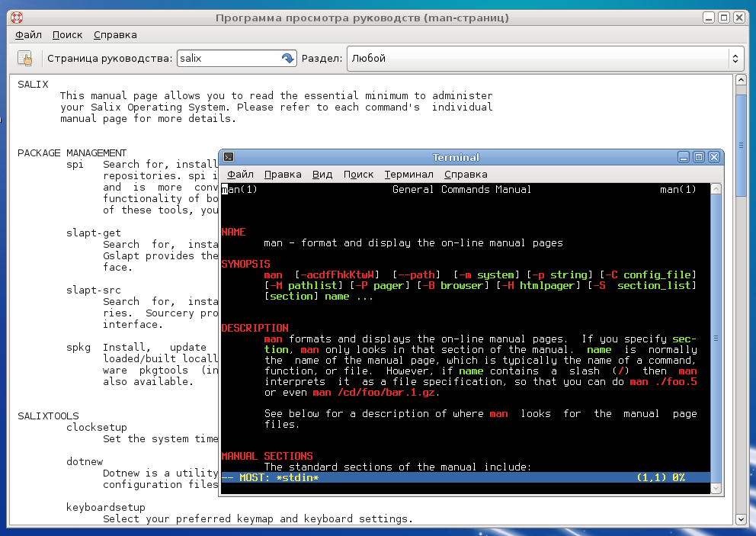
Task: Click the lifebuoy icon in man viewer title
Action: coord(17,18)
